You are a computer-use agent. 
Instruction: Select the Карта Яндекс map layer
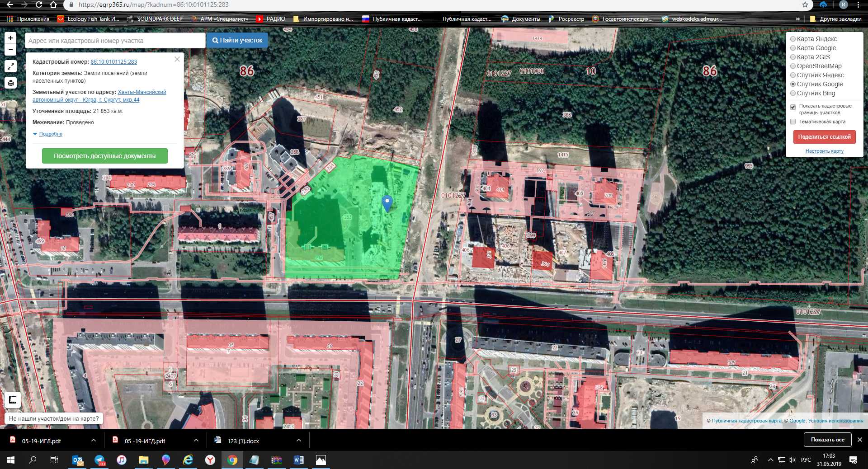point(793,39)
